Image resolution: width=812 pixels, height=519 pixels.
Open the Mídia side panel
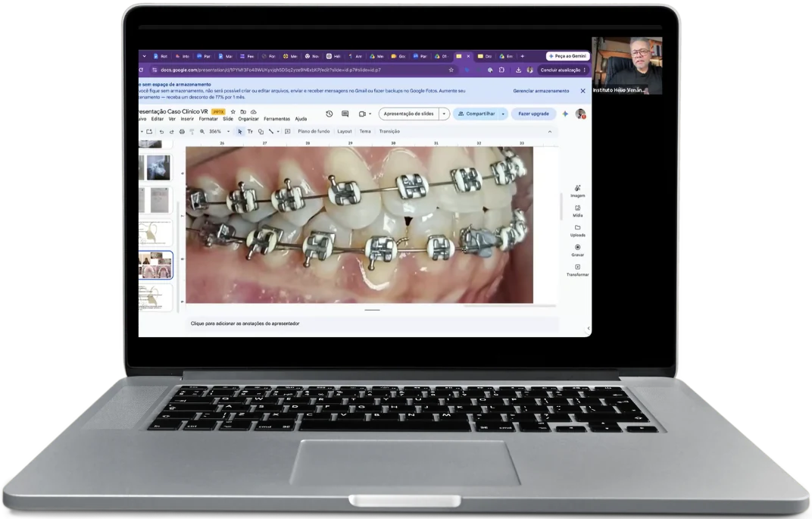577,211
